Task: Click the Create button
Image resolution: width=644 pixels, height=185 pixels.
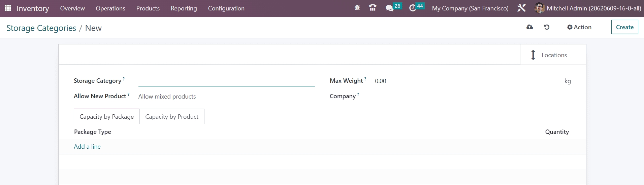Action: point(624,27)
